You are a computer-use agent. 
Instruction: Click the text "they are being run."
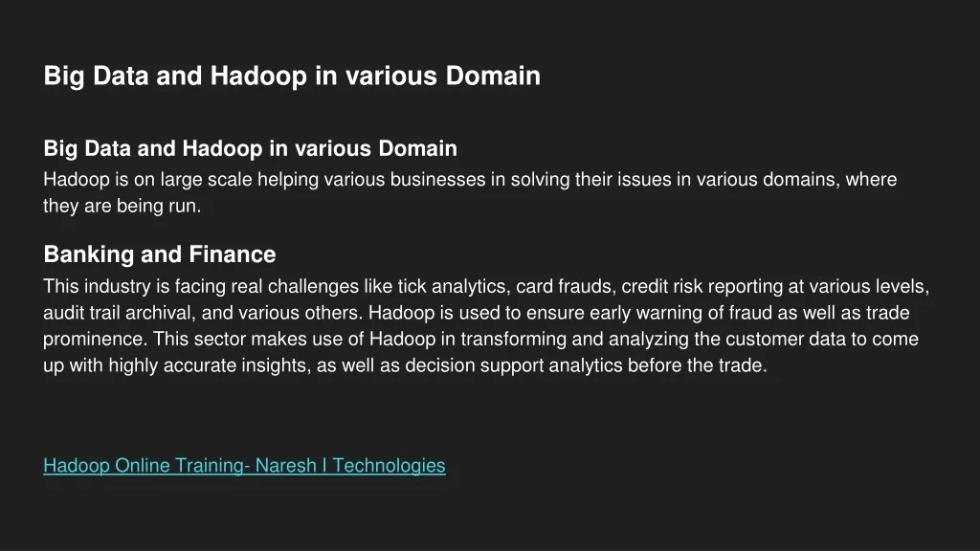click(x=122, y=206)
